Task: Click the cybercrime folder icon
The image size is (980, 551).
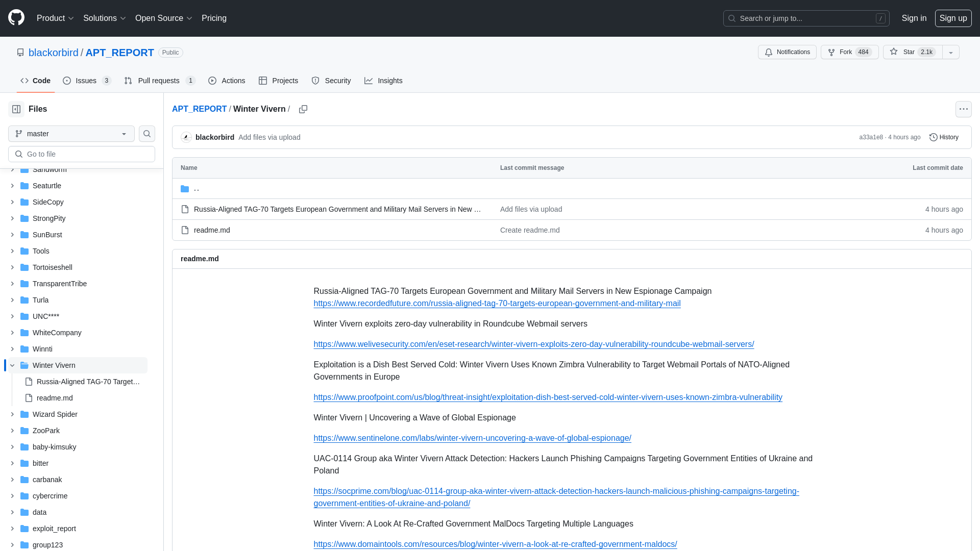Action: pyautogui.click(x=24, y=496)
